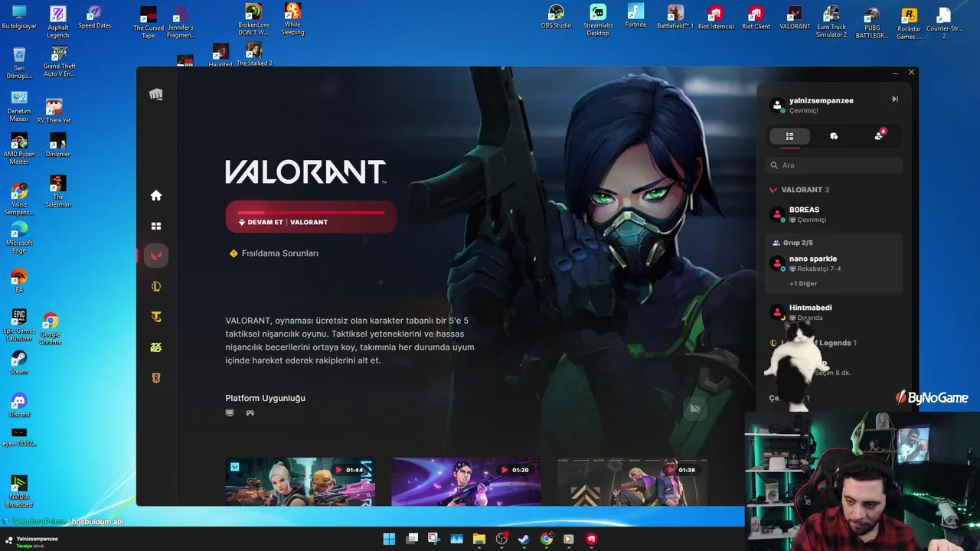Select the 2XKO sidebar icon
The image size is (980, 551).
156,347
